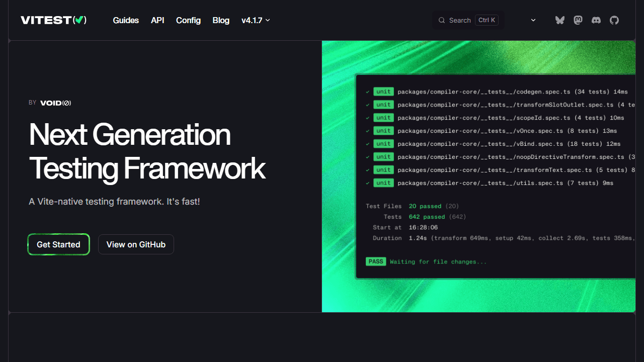Viewport: 644px width, 362px height.
Task: Click the vBind.spec.ts terminal line
Action: [493, 144]
